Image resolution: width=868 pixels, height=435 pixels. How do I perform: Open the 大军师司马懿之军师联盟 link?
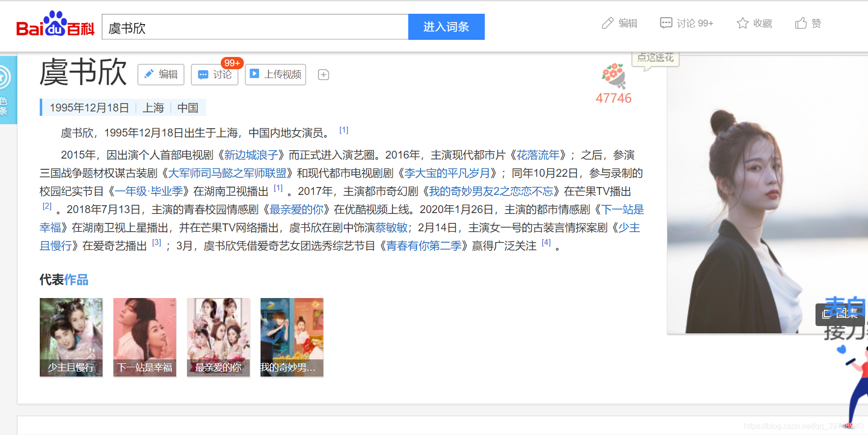click(227, 173)
